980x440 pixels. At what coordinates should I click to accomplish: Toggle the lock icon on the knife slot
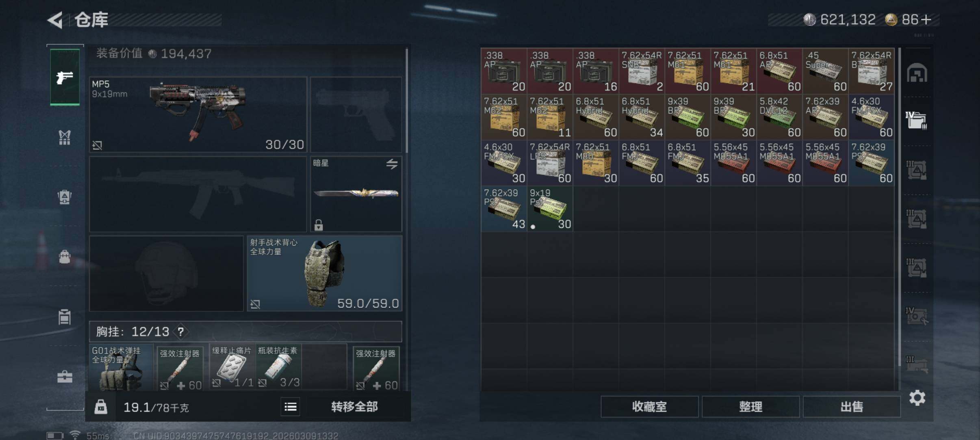tap(319, 224)
